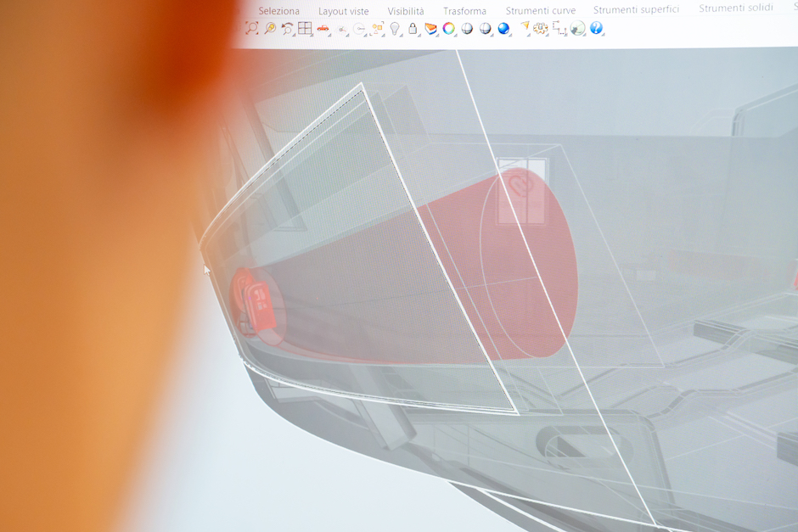
Task: Click the Zoom Selected icon
Action: point(270,28)
